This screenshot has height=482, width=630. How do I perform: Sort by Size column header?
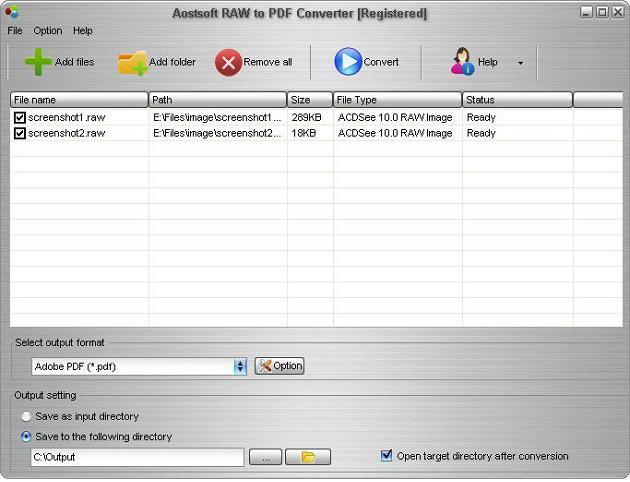(310, 100)
